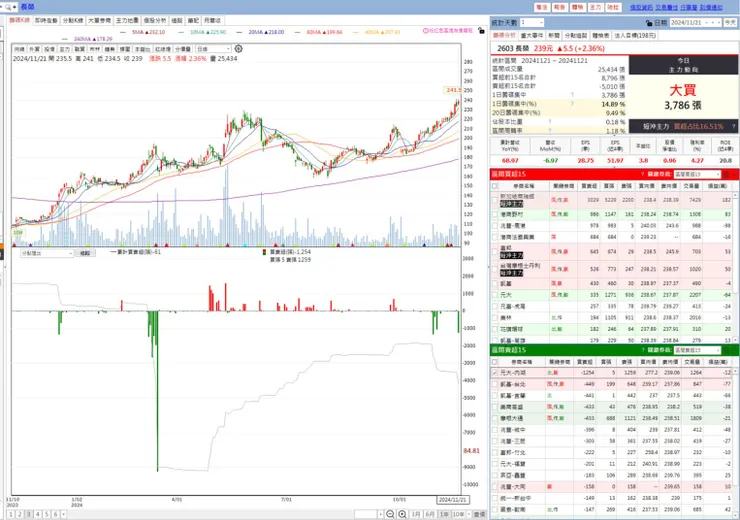Click the 2024/11/21 date marker on axis

[453, 500]
